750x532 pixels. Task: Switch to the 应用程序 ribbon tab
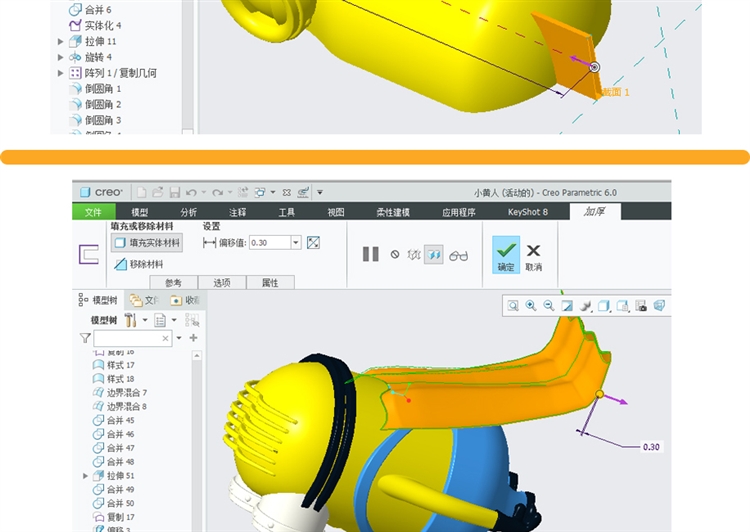click(x=459, y=212)
